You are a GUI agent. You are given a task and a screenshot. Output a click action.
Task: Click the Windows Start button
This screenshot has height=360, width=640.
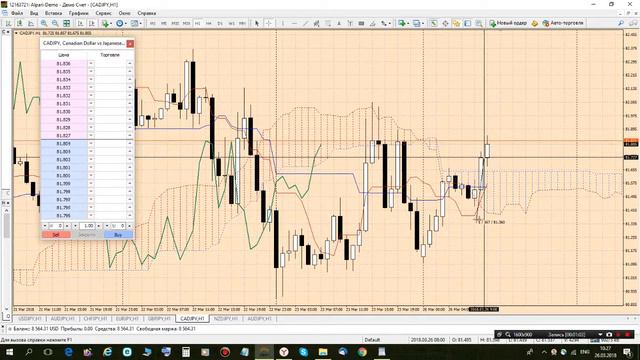click(9, 352)
